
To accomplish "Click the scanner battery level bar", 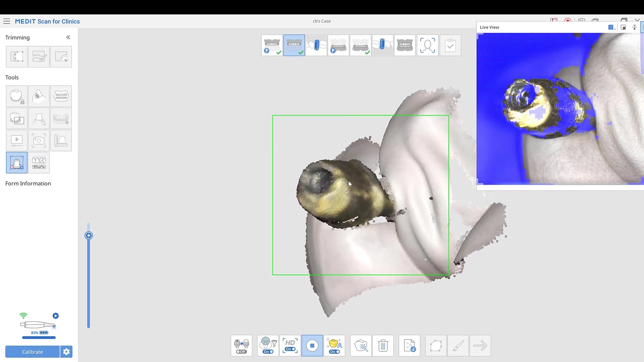I will pyautogui.click(x=39, y=338).
